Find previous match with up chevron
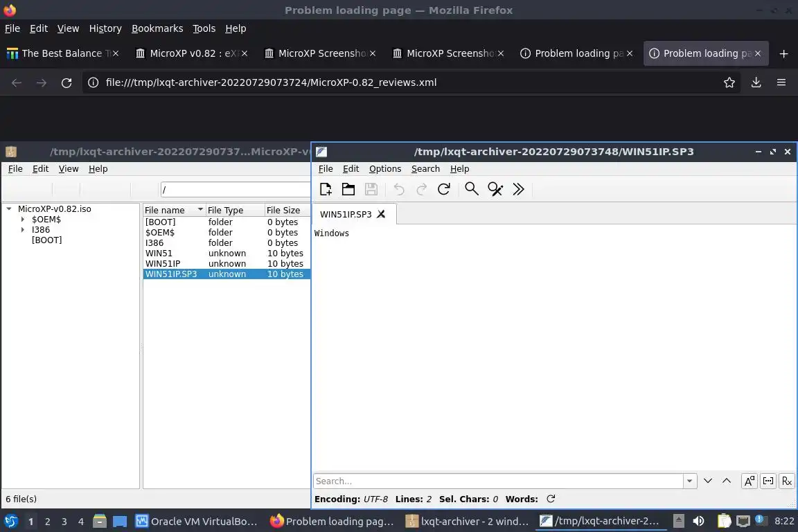Viewport: 798px width, 532px height. click(727, 481)
